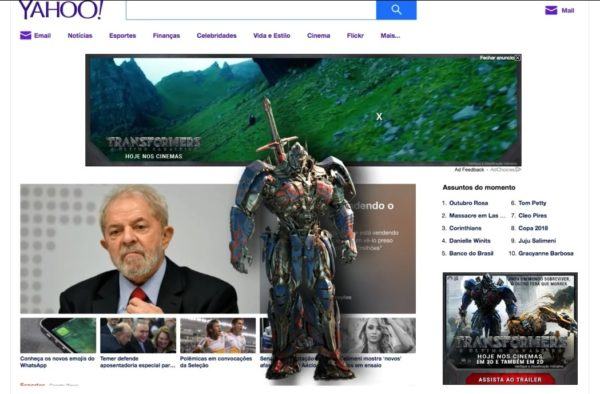600x394 pixels.
Task: Click the white X on banner video
Action: [x=379, y=116]
